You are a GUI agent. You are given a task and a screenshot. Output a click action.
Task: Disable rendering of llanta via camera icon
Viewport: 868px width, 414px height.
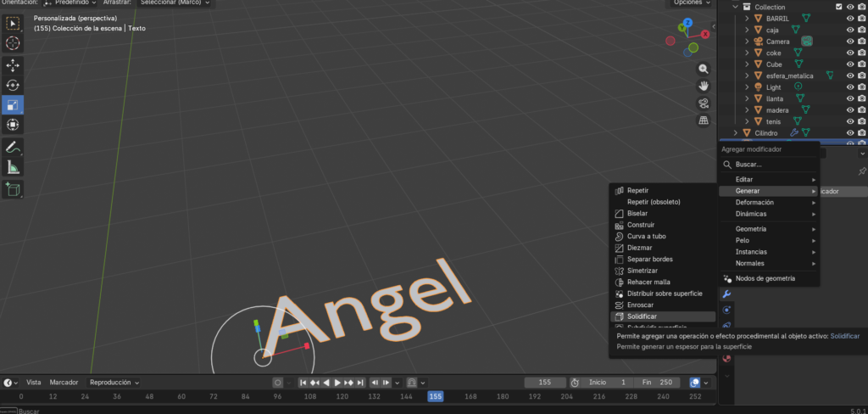(862, 98)
